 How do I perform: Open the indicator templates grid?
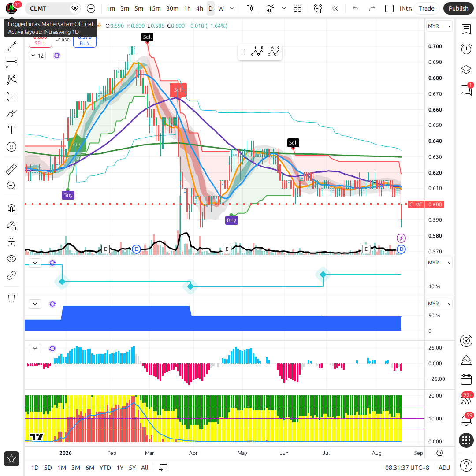coord(297,8)
